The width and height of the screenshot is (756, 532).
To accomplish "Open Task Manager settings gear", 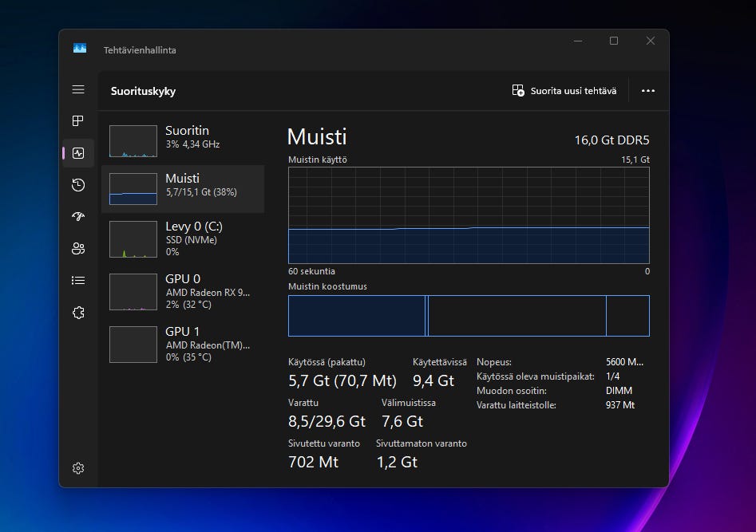I will 78,468.
